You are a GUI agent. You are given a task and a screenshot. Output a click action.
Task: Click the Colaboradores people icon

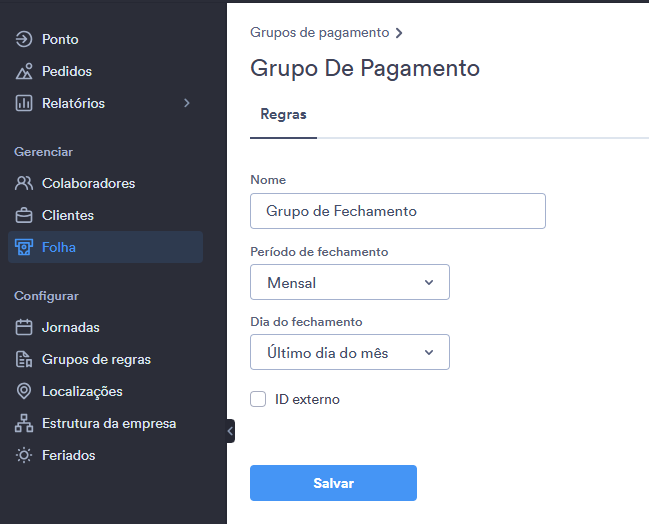[x=24, y=183]
